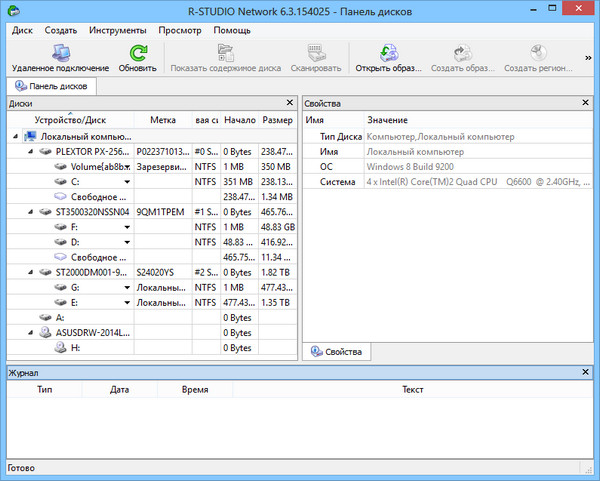Viewport: 600px width, 481px height.
Task: Collapse the ST3500320NSSN04 disk node
Action: point(31,212)
